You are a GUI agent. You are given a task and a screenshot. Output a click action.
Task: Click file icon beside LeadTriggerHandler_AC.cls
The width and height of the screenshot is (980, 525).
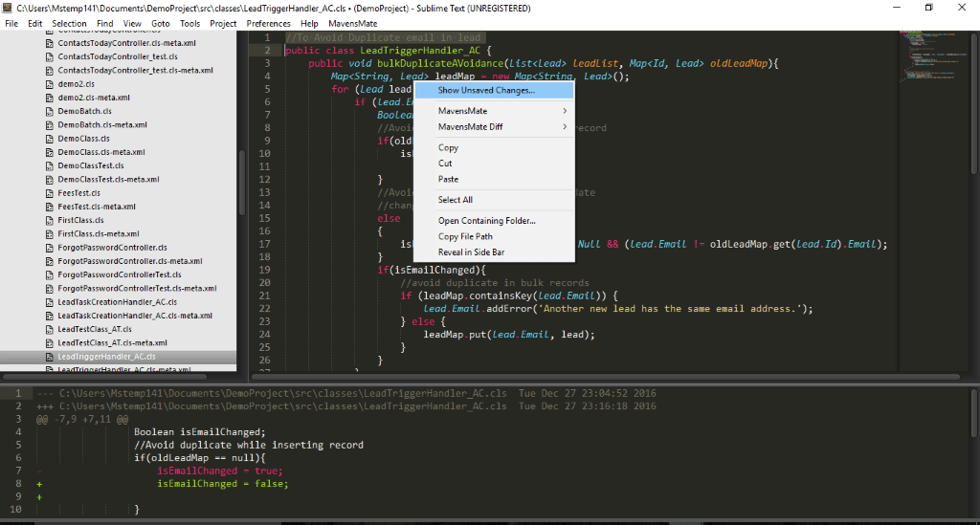(x=50, y=357)
